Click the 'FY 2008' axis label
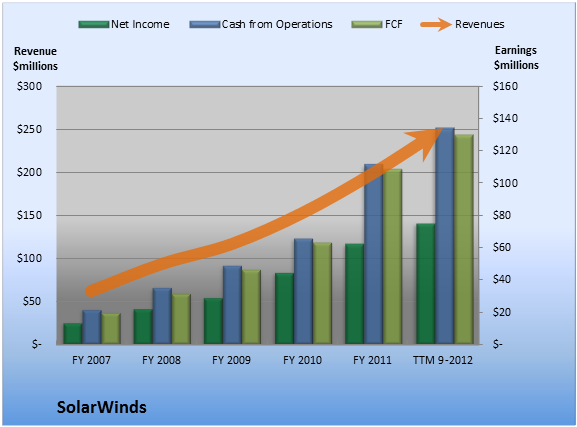 161,360
